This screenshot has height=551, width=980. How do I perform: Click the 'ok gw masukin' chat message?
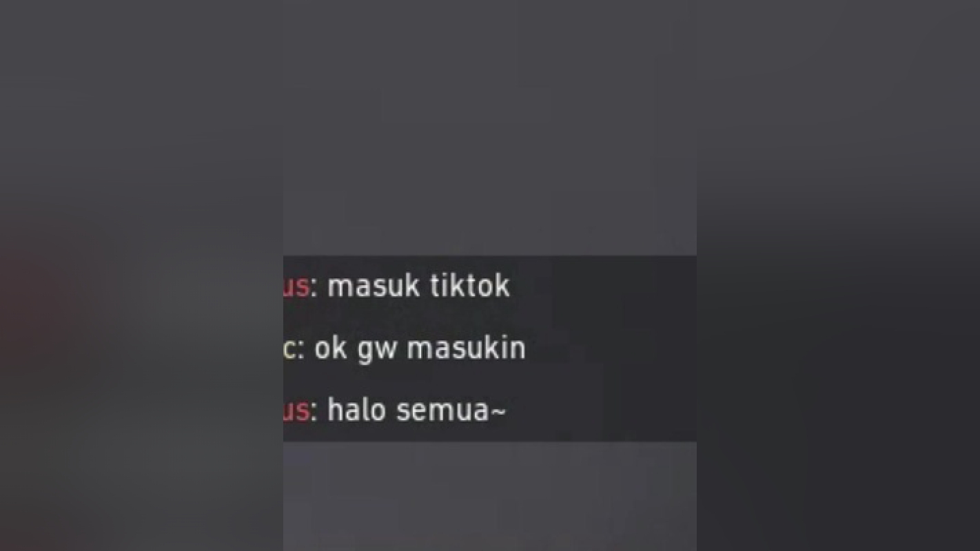click(420, 349)
